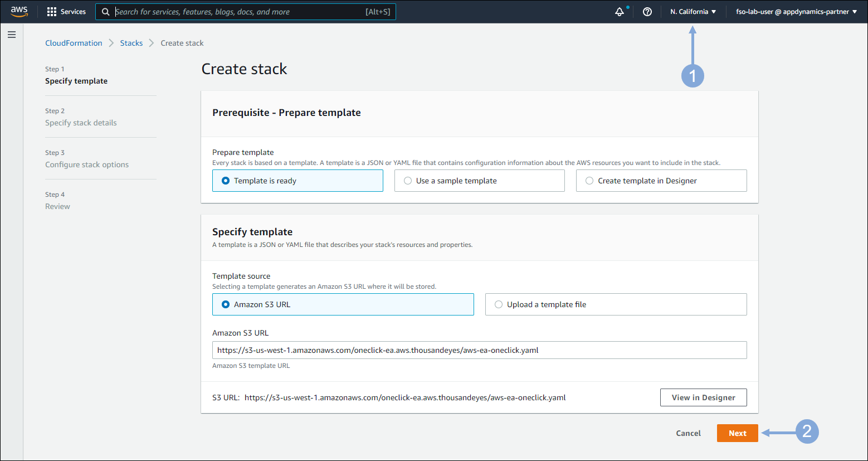Click the Amazon S3 template URL hint text
Viewport: 868px width, 461px height.
(x=251, y=366)
